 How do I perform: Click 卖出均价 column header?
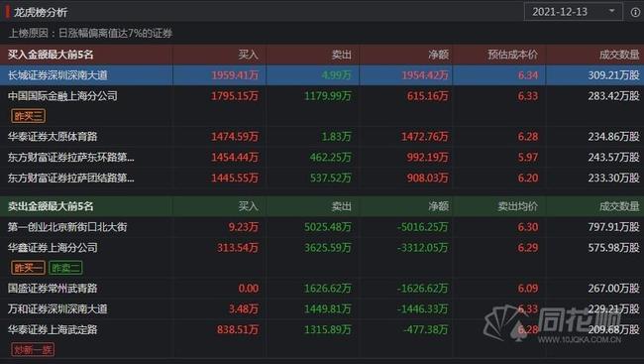517,206
